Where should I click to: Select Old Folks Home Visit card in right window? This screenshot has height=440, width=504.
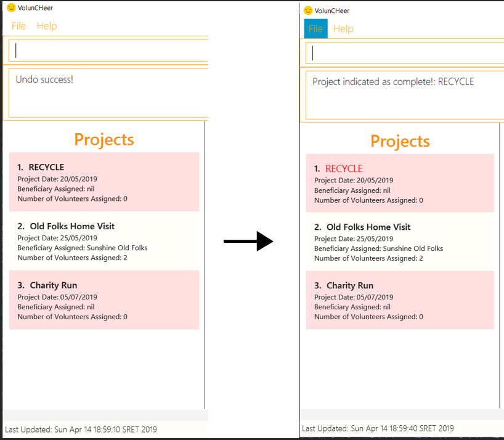pyautogui.click(x=400, y=242)
